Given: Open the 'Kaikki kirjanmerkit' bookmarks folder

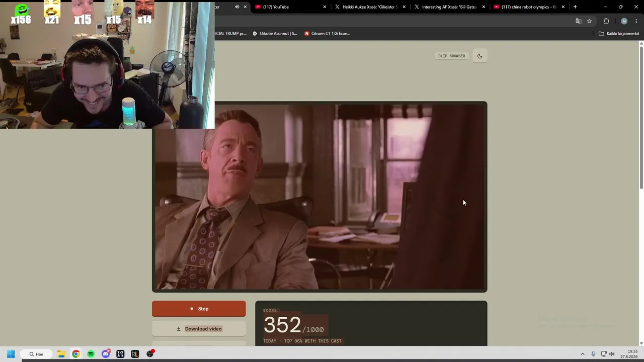Looking at the screenshot, I should (619, 34).
